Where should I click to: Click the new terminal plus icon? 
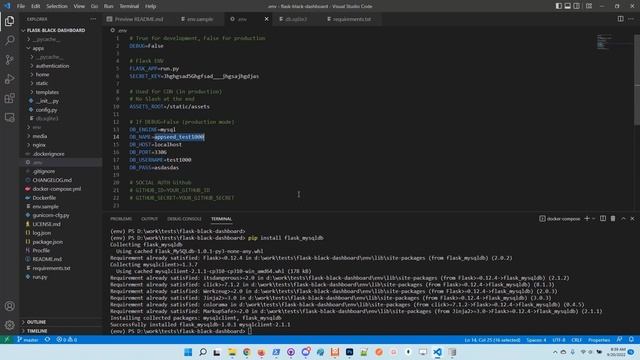(587, 219)
